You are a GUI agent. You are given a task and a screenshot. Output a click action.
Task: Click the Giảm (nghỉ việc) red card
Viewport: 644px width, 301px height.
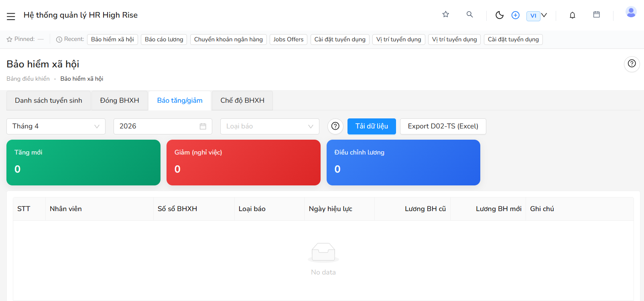point(244,163)
